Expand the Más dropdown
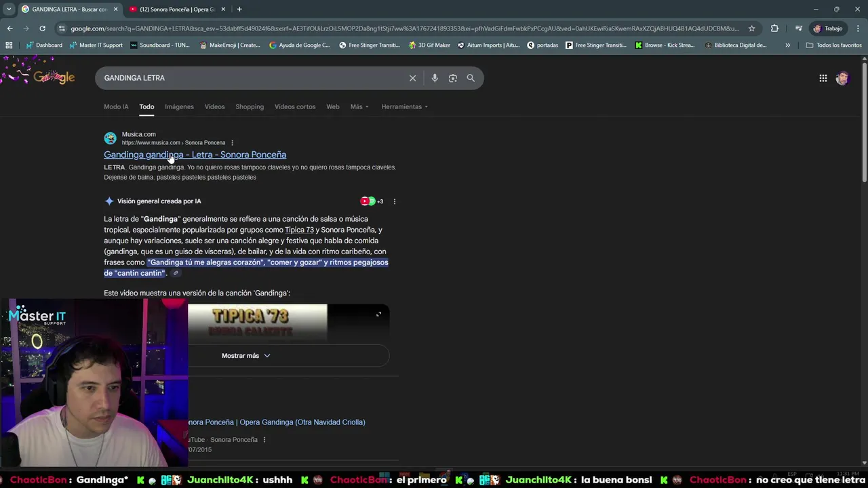868x488 pixels. [x=359, y=106]
